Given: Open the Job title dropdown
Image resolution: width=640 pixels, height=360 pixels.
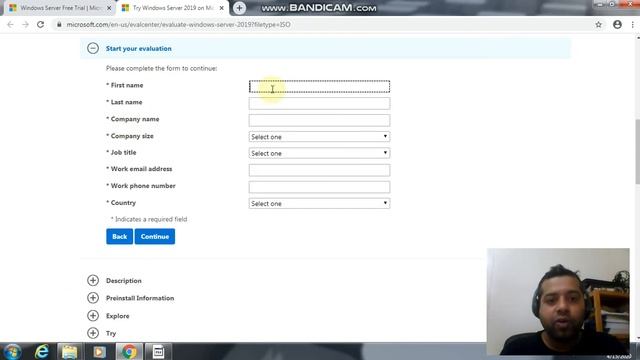Looking at the screenshot, I should [x=319, y=153].
